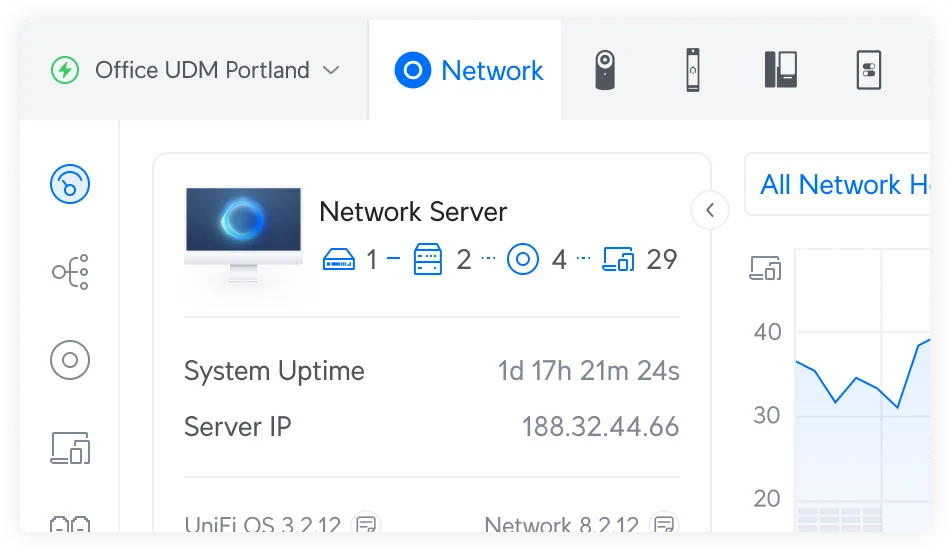
Task: Open Network 8.2.12 release notes icon
Action: [664, 524]
